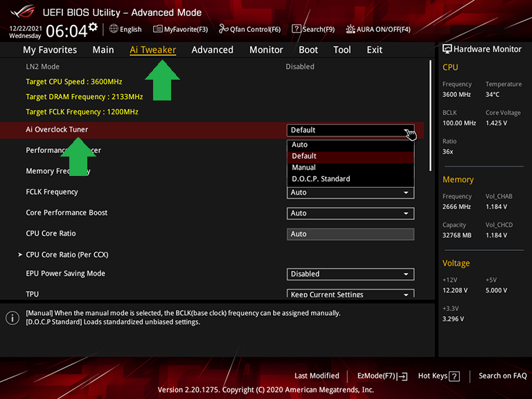The height and width of the screenshot is (399, 532).
Task: Switch to My Favorites tab
Action: pyautogui.click(x=50, y=50)
